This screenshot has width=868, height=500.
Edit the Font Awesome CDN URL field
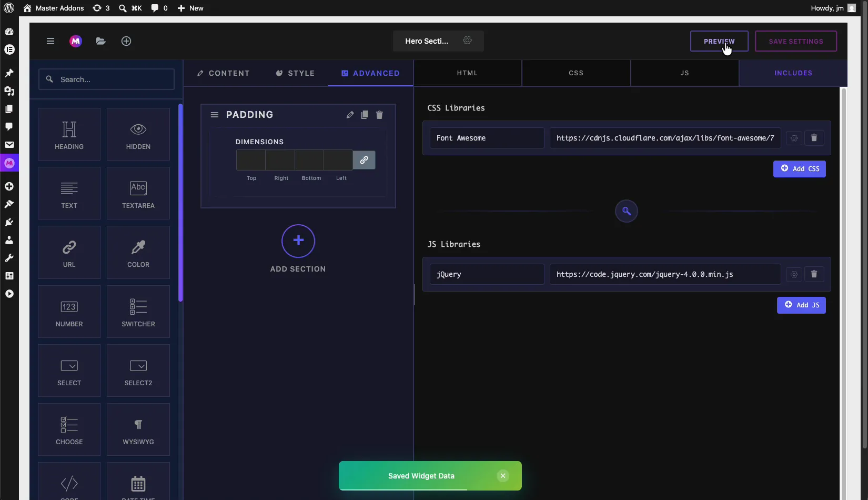point(665,138)
